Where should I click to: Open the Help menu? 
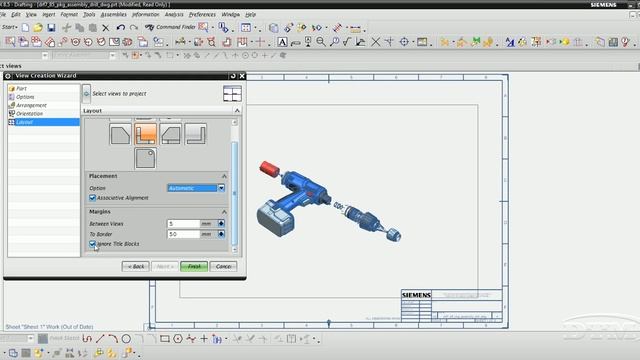click(x=251, y=14)
